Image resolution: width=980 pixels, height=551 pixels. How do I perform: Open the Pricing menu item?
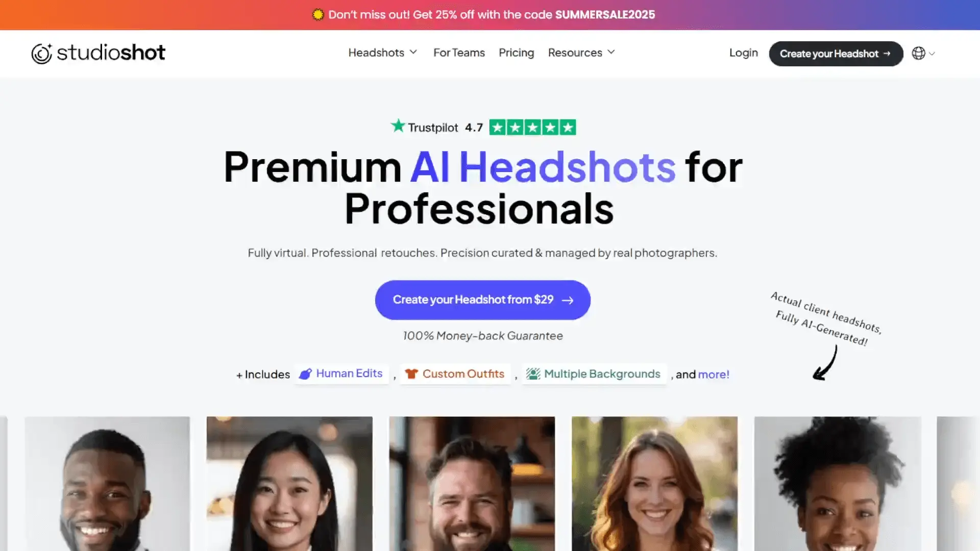pyautogui.click(x=516, y=53)
